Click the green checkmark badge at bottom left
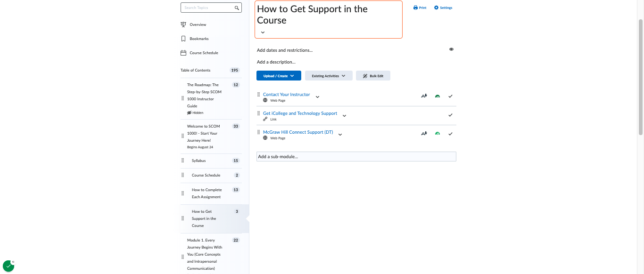This screenshot has width=644, height=274. point(8,266)
